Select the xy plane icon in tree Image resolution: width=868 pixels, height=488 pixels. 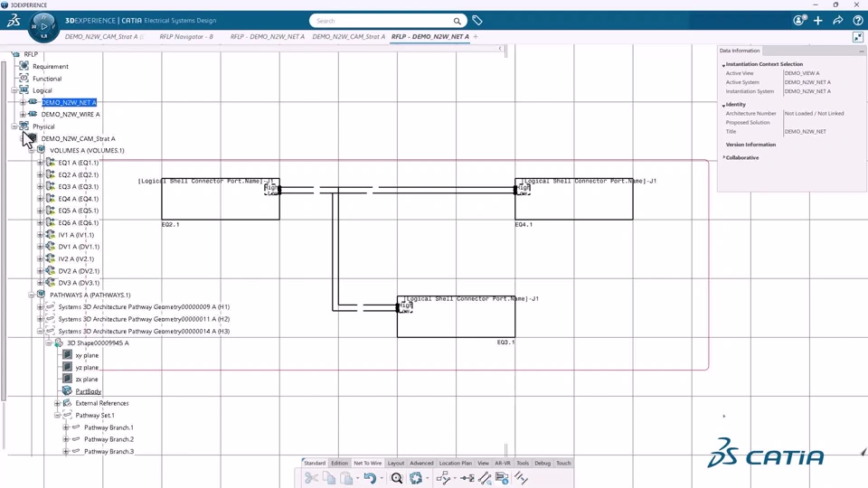(x=67, y=354)
